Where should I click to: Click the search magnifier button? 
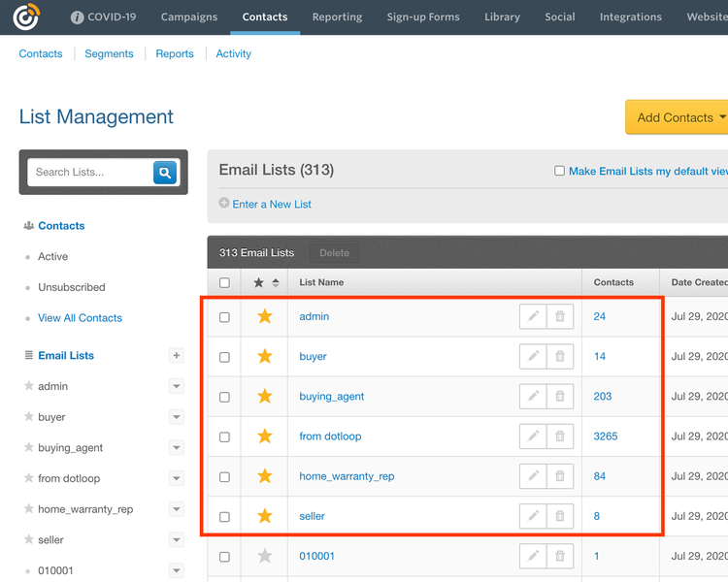165,173
